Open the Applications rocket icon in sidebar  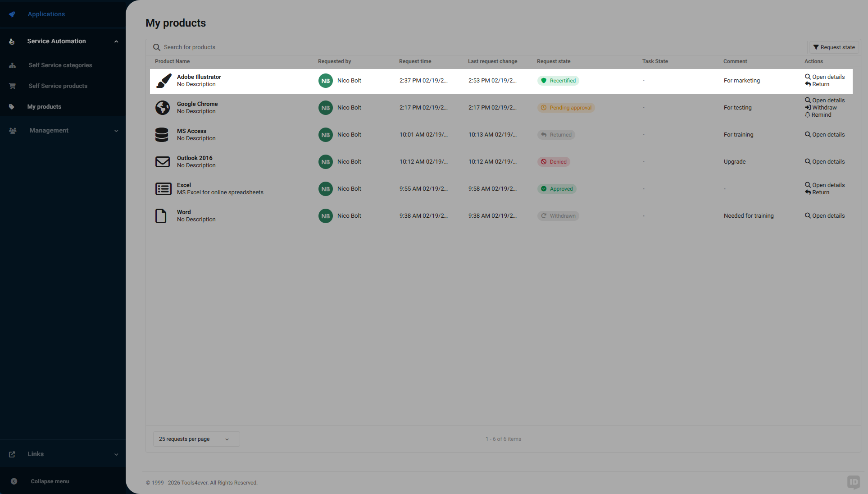click(12, 14)
